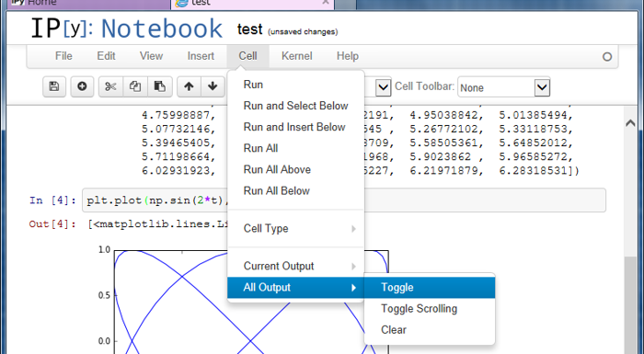Click the kernel status circle indicator
Viewport: 644px width, 354px height.
tap(607, 57)
